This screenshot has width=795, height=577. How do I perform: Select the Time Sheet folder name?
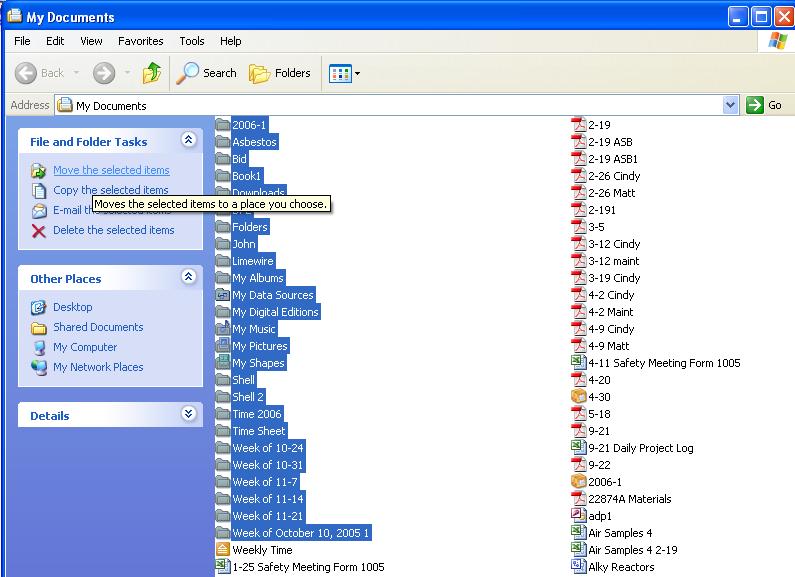pyautogui.click(x=259, y=430)
